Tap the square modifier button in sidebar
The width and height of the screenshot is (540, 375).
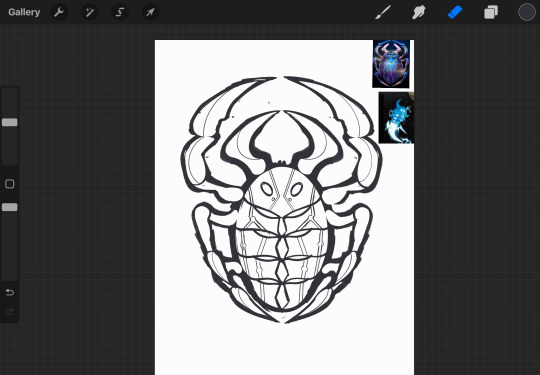[x=10, y=184]
